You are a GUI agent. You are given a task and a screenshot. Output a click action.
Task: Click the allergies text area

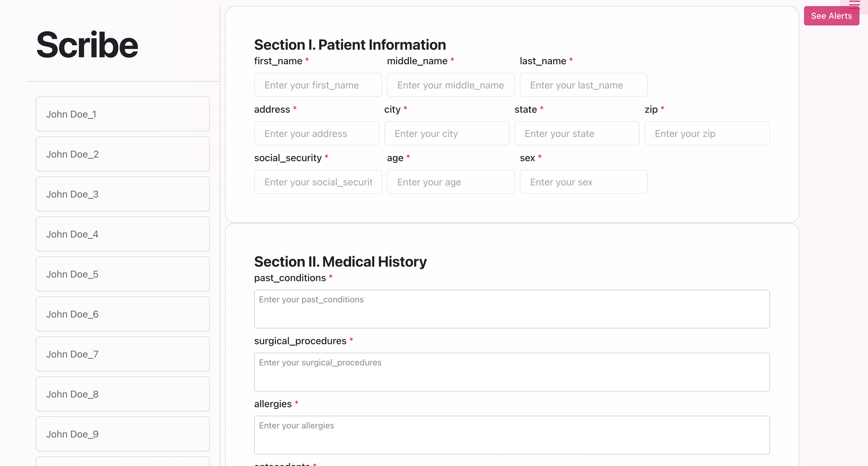[x=512, y=435]
